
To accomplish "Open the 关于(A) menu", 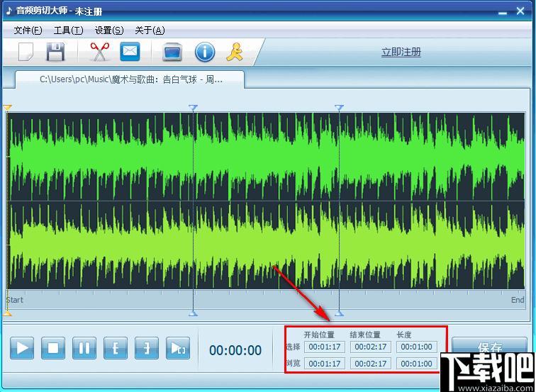I will coord(150,30).
